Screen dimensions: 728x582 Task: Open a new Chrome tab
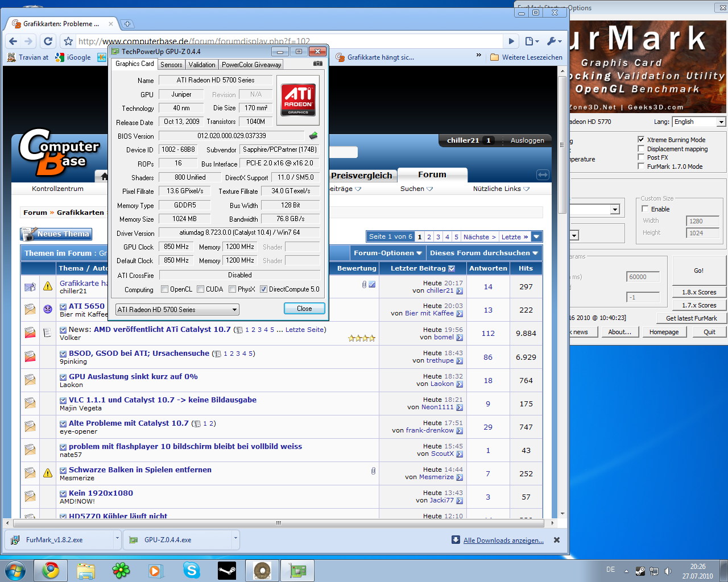[127, 24]
